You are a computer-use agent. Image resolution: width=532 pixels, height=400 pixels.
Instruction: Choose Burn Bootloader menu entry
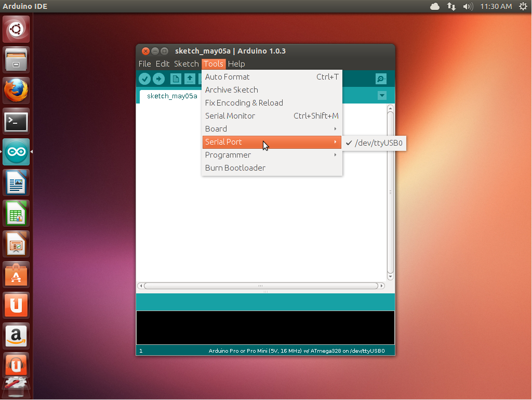(272, 168)
